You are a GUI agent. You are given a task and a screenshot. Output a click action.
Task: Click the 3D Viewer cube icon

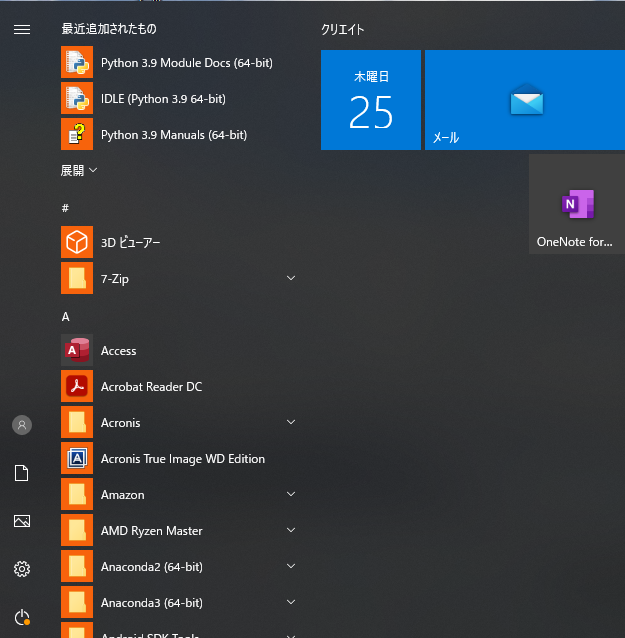[x=77, y=242]
